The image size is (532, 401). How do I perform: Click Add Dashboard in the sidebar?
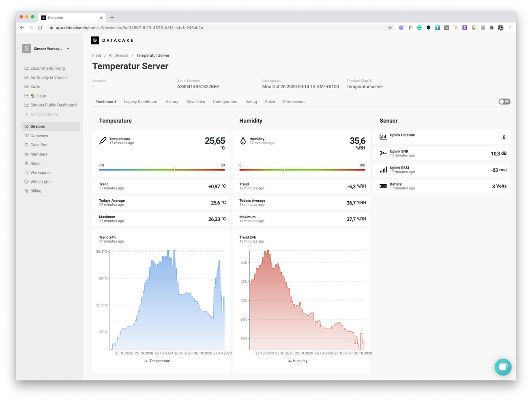tap(44, 114)
